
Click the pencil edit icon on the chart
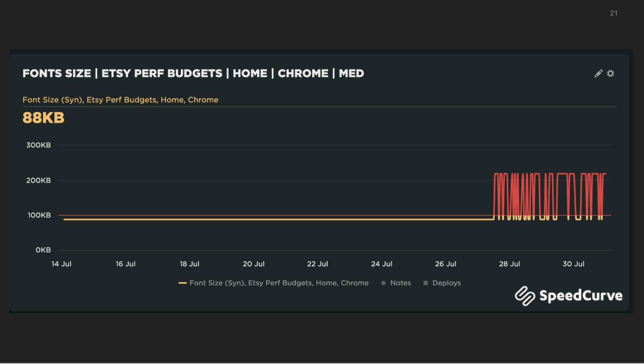598,73
